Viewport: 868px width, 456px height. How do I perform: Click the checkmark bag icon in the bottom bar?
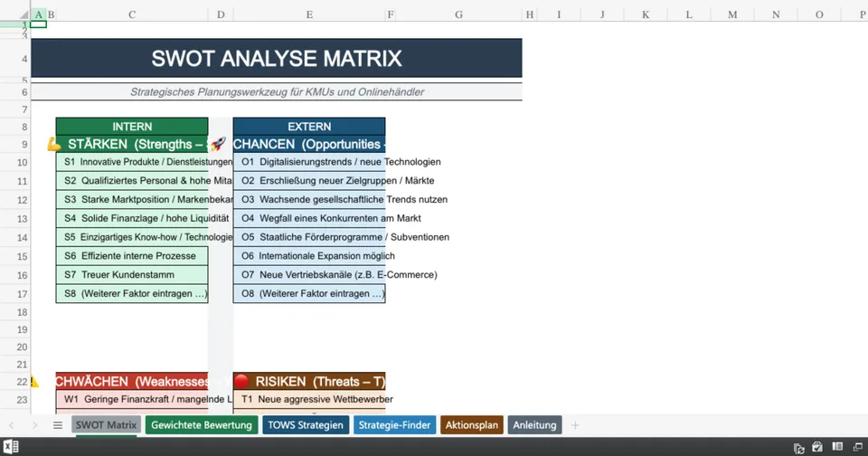817,447
